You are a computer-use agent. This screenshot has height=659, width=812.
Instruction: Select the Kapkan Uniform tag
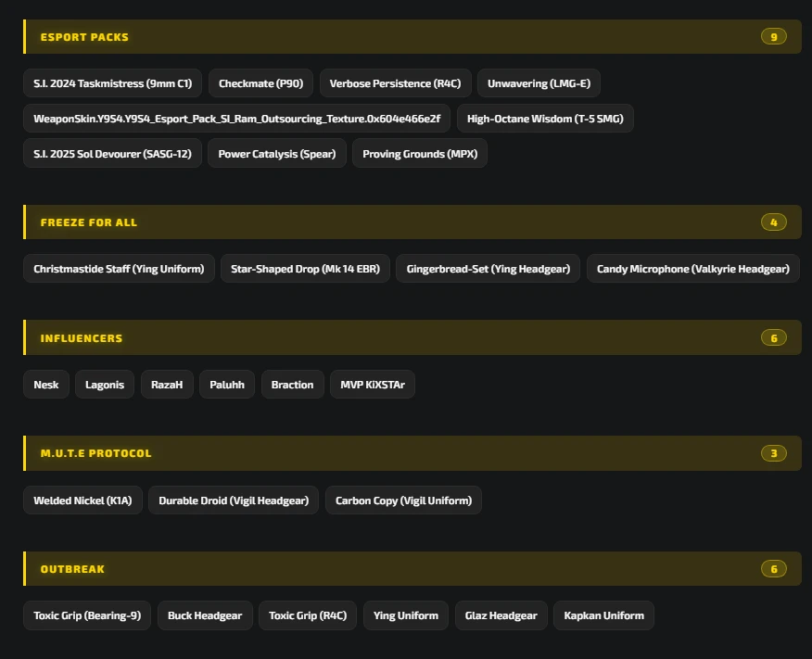(603, 615)
